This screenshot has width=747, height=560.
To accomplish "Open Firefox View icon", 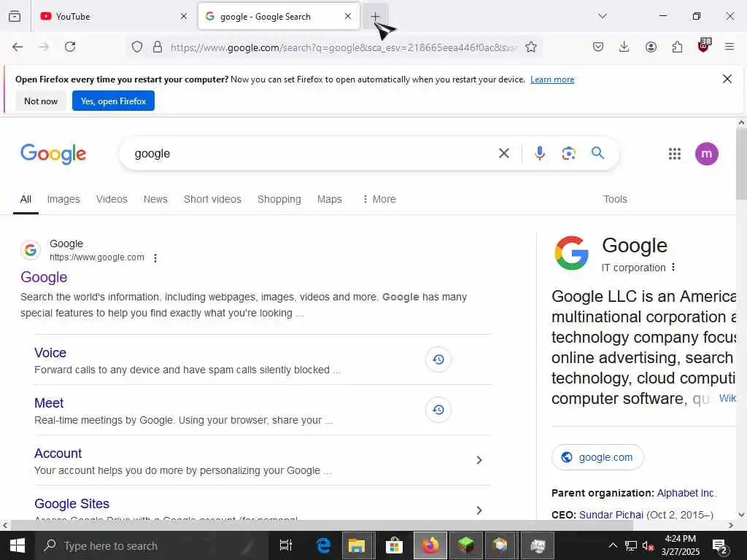I will [x=15, y=16].
